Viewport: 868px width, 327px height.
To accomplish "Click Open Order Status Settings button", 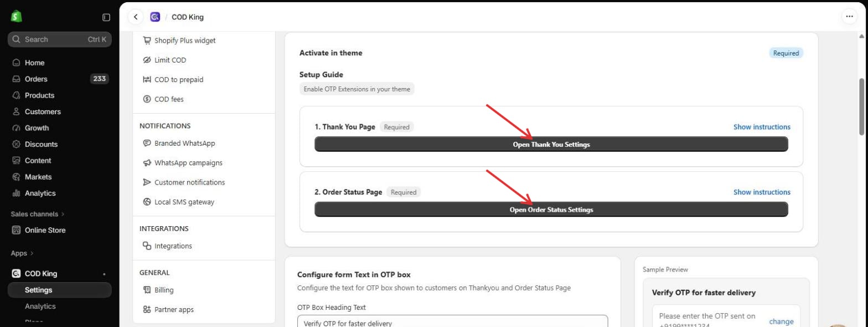I will tap(551, 210).
